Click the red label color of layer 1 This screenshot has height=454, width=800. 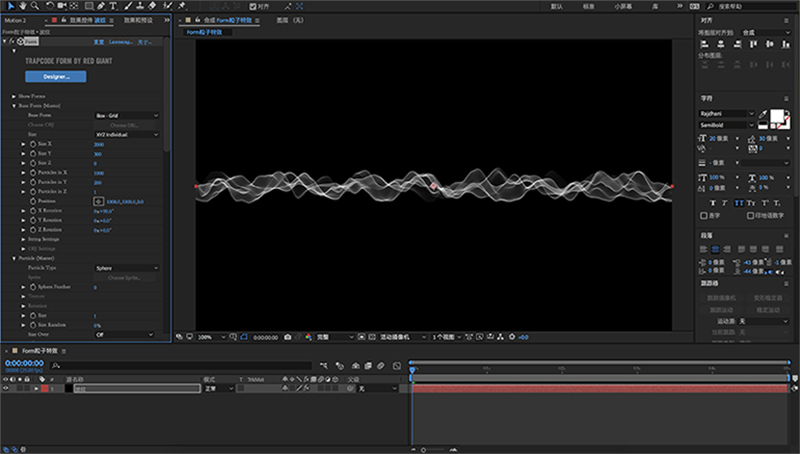45,389
